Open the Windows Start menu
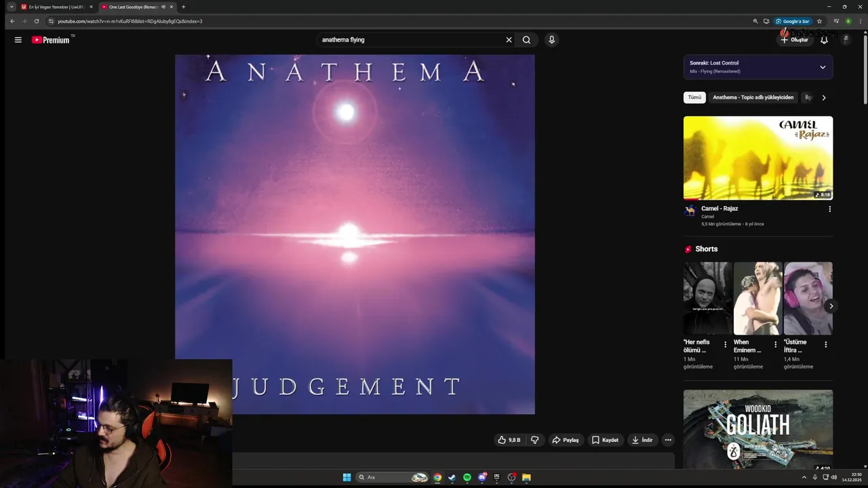The image size is (868, 488). (x=347, y=477)
